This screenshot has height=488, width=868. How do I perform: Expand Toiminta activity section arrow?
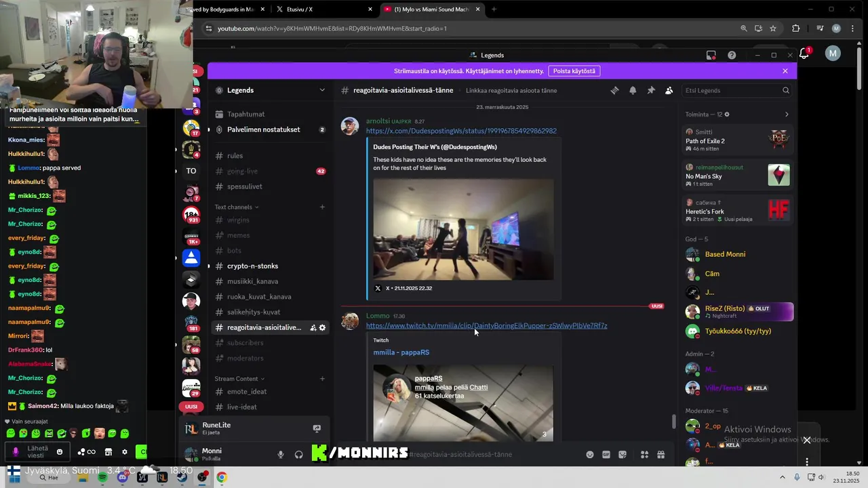787,115
